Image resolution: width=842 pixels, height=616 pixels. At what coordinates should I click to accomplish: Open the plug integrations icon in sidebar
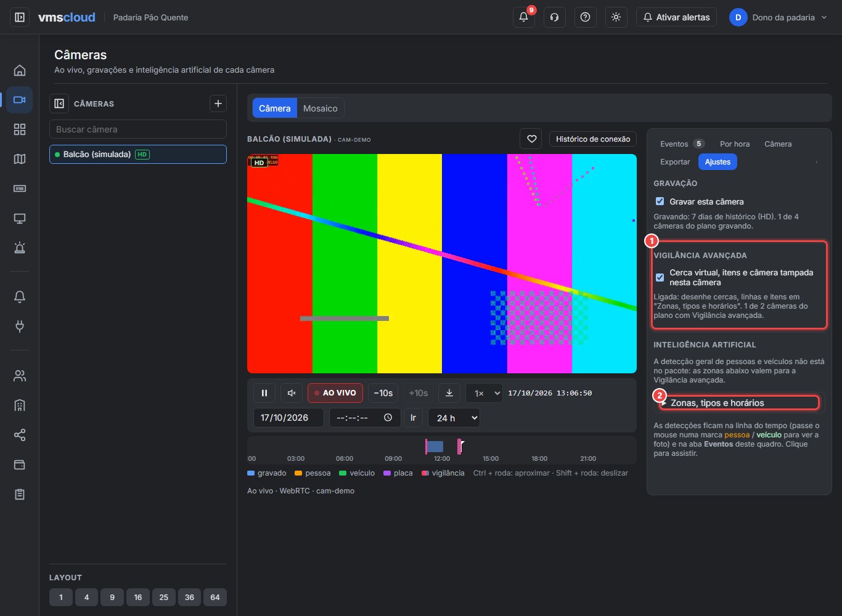point(20,326)
